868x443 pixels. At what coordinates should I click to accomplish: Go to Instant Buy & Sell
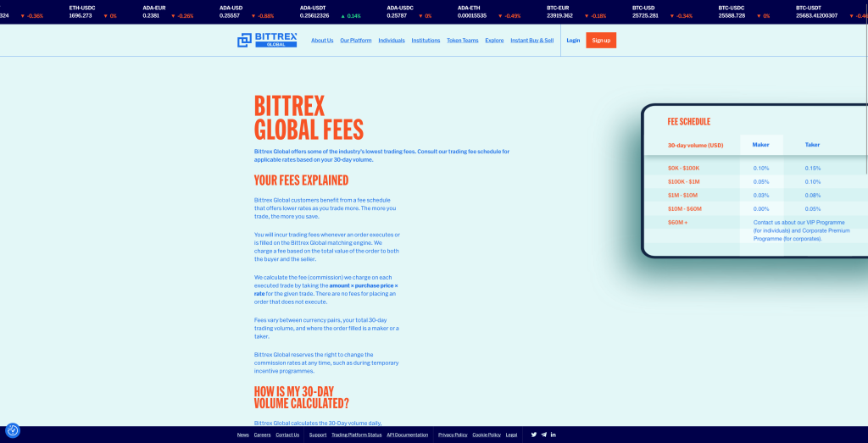532,41
